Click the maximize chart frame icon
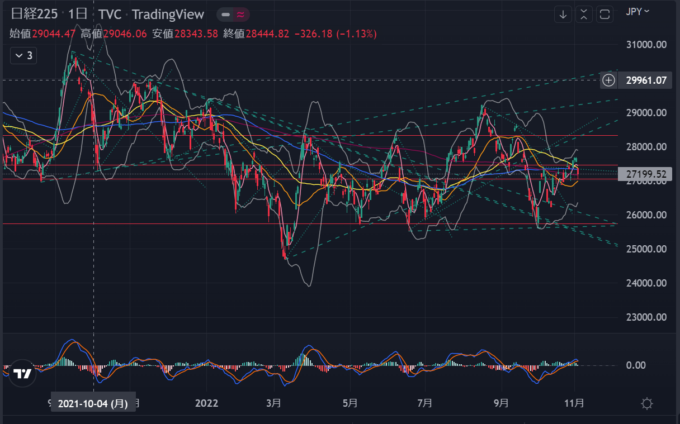 coord(603,14)
